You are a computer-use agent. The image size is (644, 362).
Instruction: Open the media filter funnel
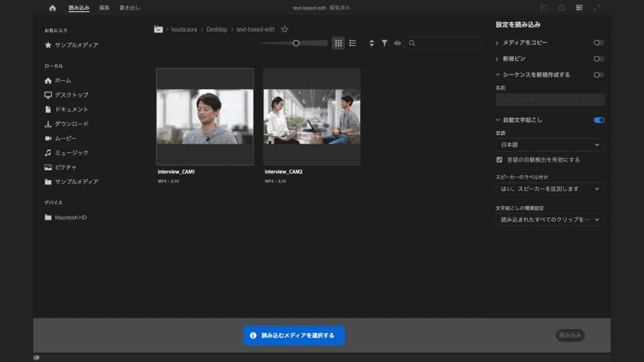pyautogui.click(x=384, y=43)
